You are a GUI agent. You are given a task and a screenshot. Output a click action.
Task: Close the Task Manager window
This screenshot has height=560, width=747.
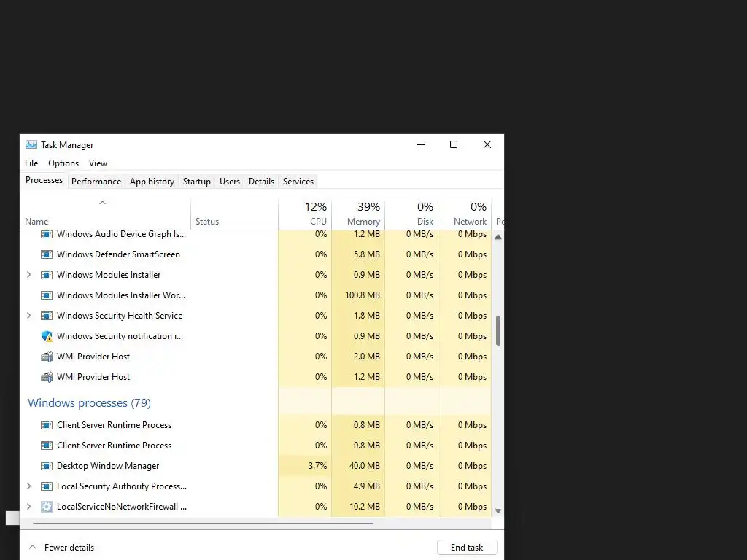487,144
